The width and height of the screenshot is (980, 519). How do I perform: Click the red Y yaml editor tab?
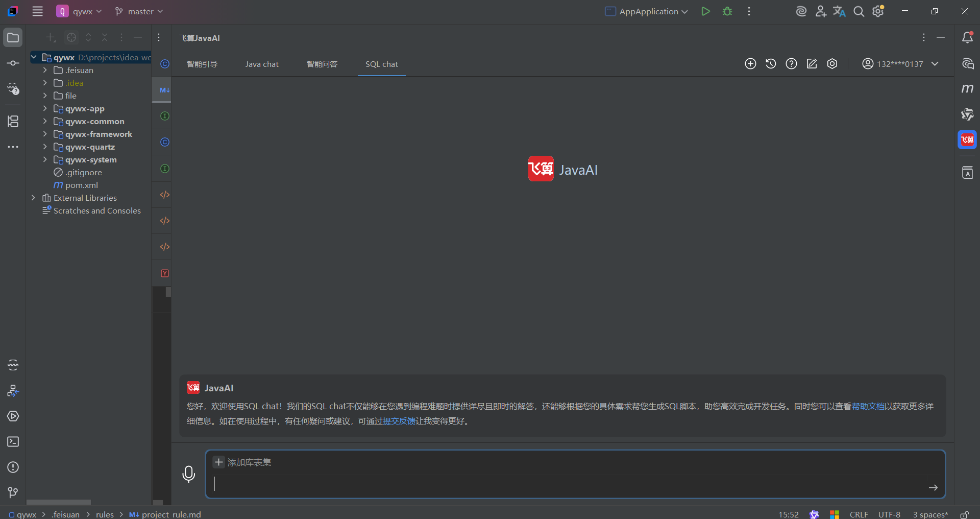[x=164, y=273]
